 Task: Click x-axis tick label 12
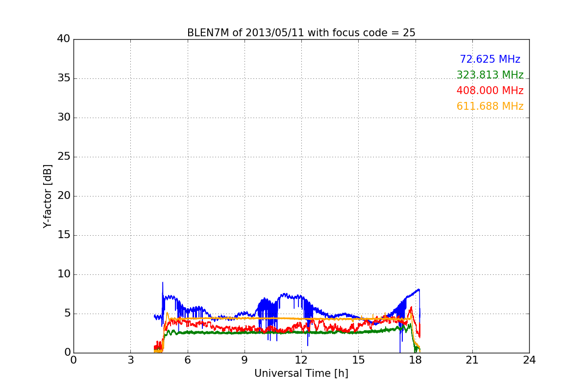point(301,360)
